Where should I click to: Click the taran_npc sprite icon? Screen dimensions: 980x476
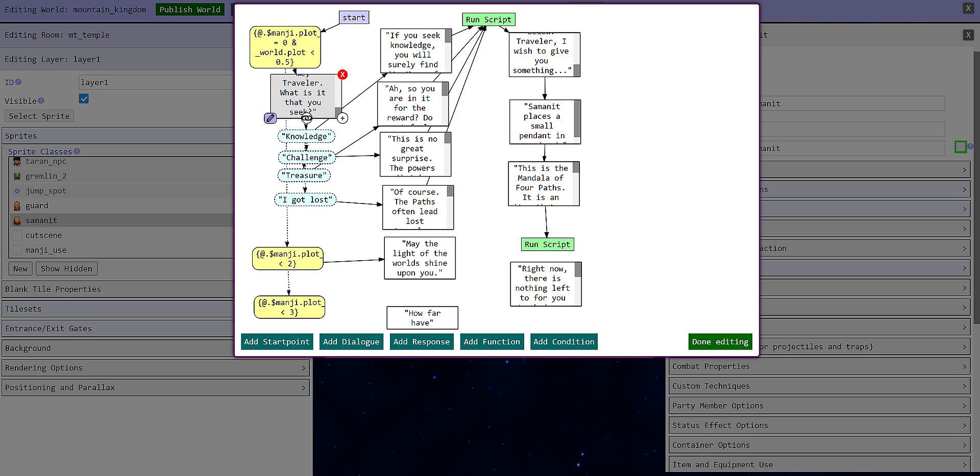17,161
